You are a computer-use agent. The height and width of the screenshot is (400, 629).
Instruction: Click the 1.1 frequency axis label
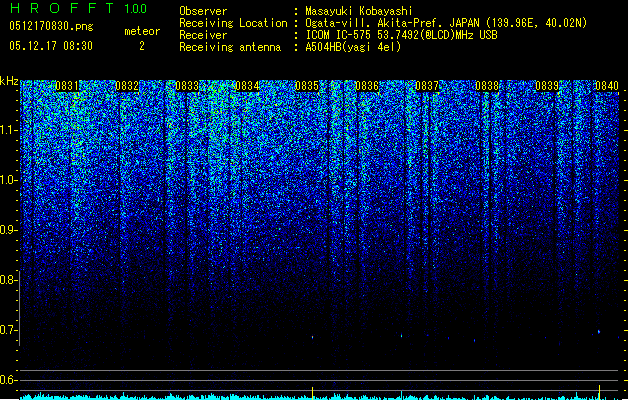click(x=8, y=130)
